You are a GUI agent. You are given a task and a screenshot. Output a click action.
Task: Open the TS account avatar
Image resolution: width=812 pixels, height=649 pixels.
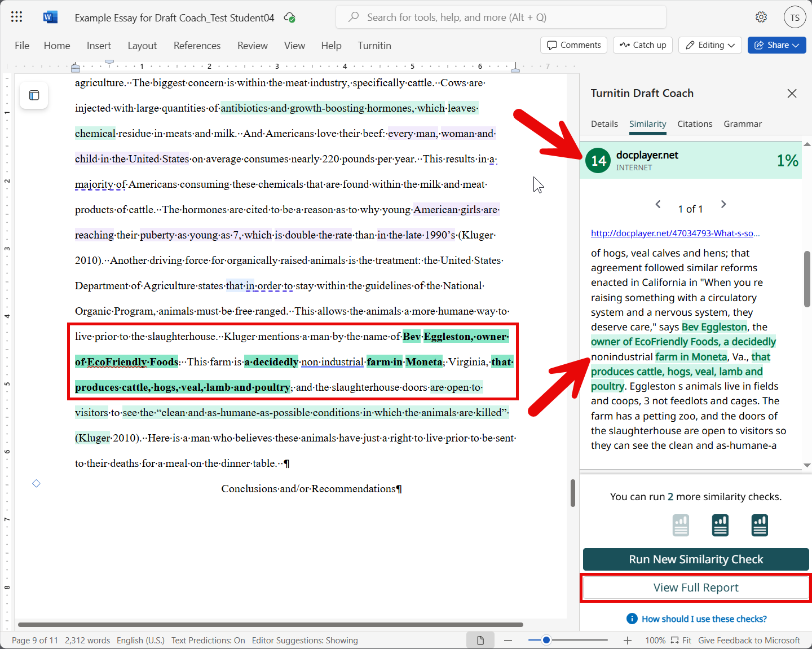[x=795, y=17]
